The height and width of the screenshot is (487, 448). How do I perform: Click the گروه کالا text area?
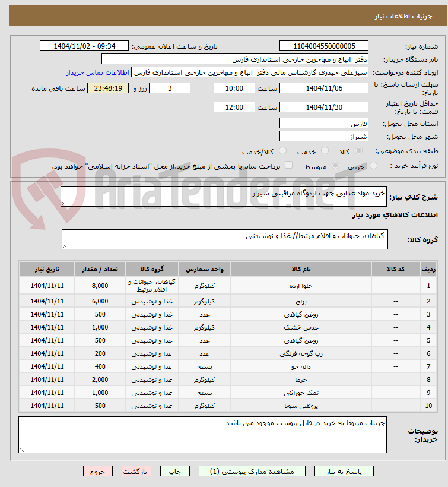pyautogui.click(x=225, y=239)
